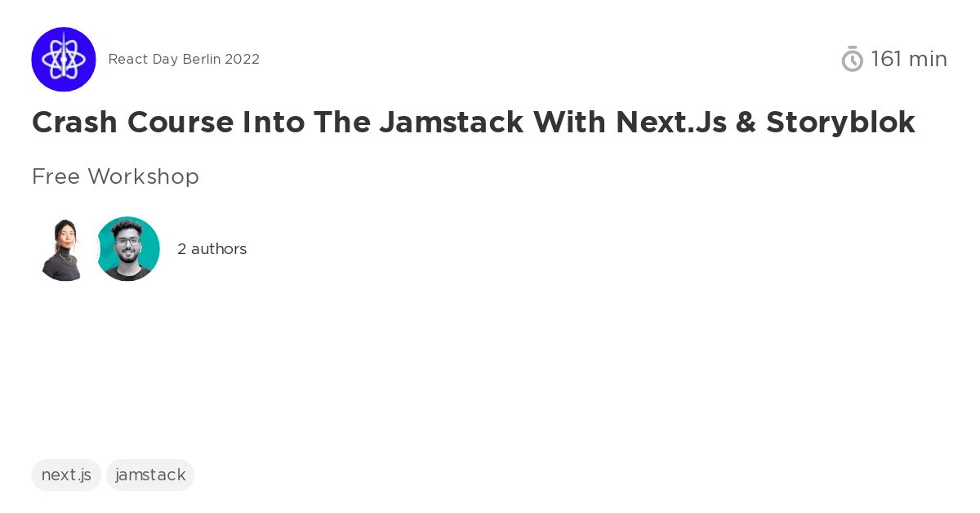The height and width of the screenshot is (513, 980).
Task: Tap the atom symbol inside the purple circle
Action: [x=64, y=59]
